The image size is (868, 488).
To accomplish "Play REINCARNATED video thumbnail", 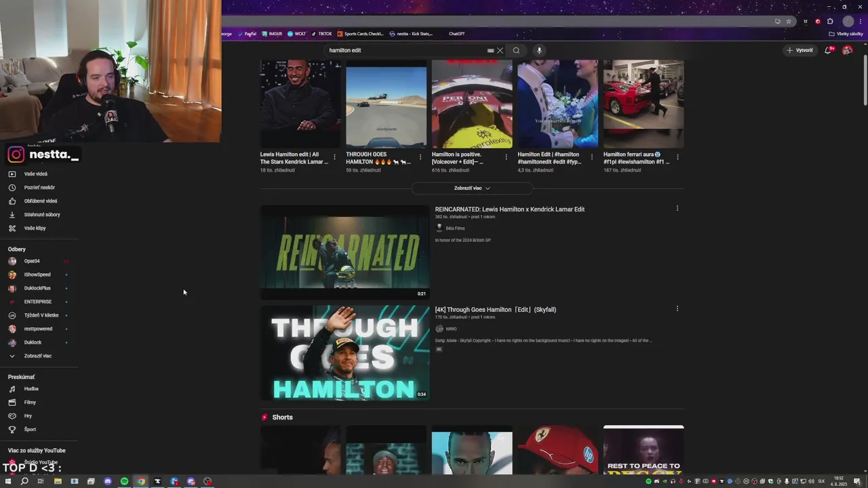I will pyautogui.click(x=345, y=252).
